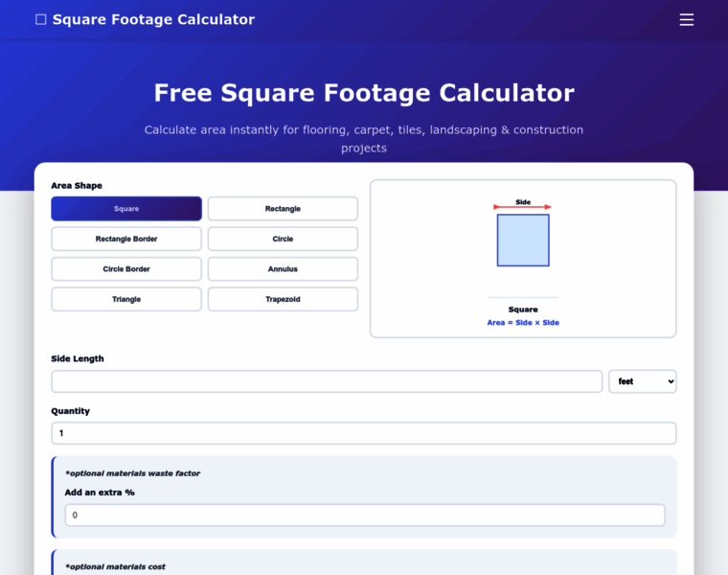Click the Area = Side × Side formula
728x575 pixels.
[x=523, y=323]
